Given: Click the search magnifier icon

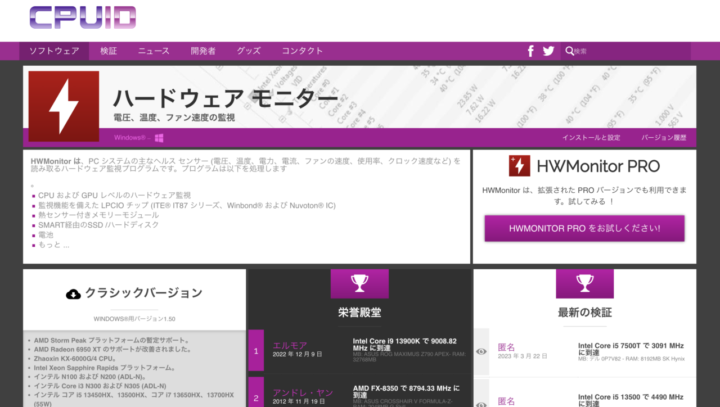Looking at the screenshot, I should pos(569,51).
